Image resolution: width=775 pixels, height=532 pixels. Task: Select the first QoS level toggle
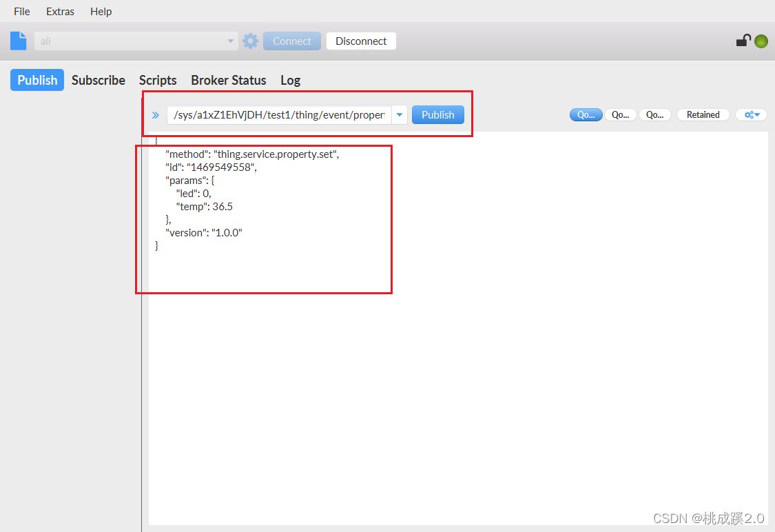586,114
